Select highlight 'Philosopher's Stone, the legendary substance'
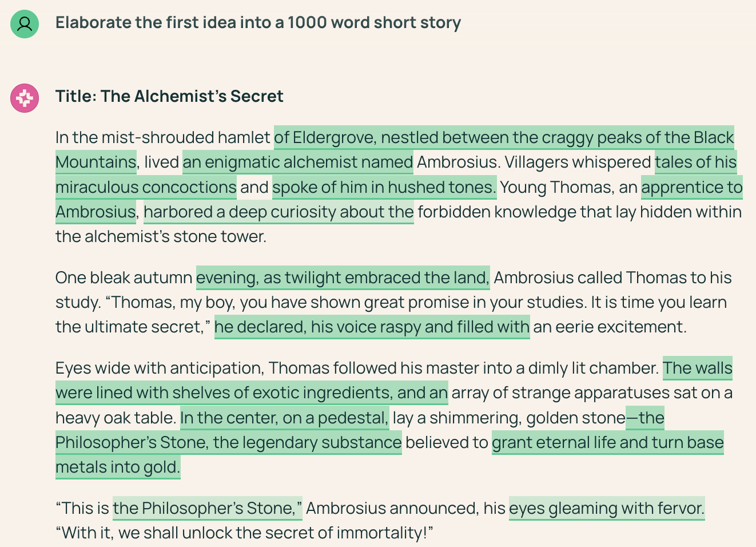 click(229, 443)
